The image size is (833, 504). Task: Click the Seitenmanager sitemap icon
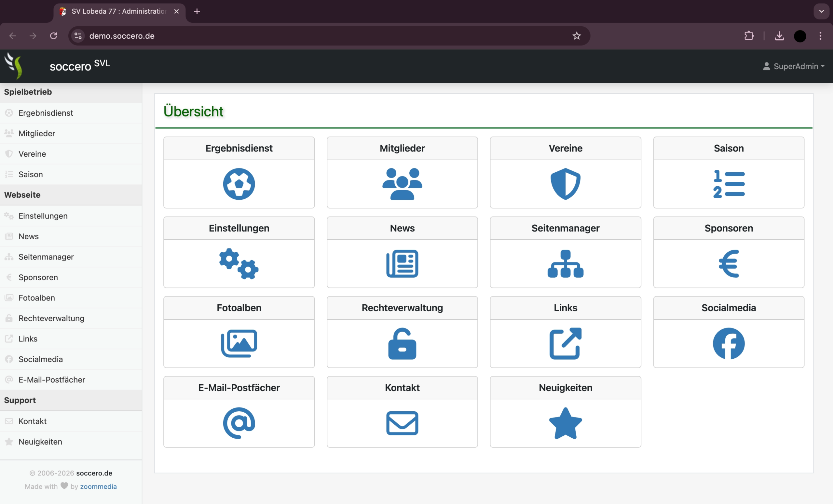click(565, 264)
